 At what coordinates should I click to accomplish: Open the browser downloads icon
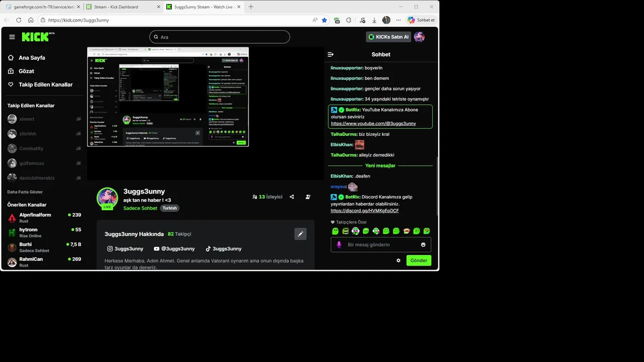[374, 20]
